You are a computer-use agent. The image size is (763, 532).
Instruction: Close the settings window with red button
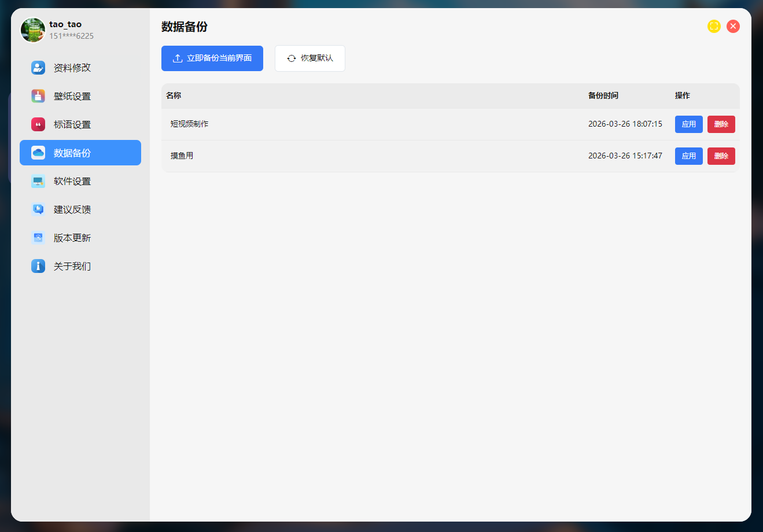[x=733, y=26]
